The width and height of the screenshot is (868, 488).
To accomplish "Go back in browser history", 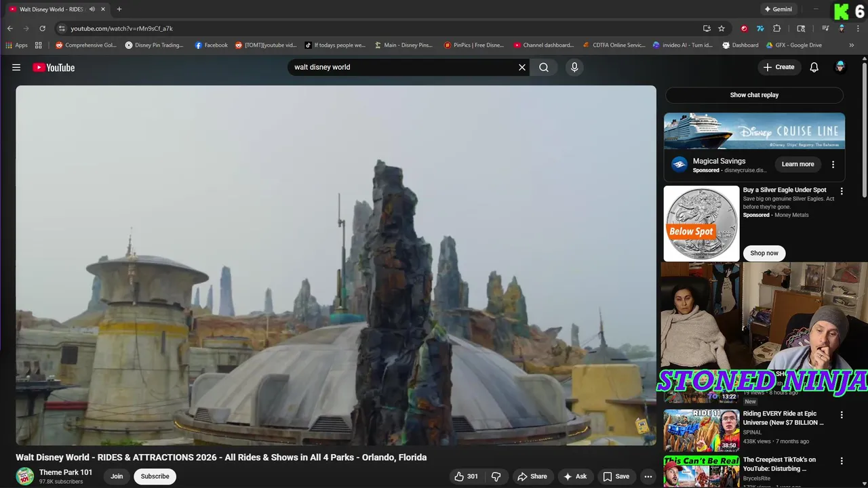I will coord(10,28).
